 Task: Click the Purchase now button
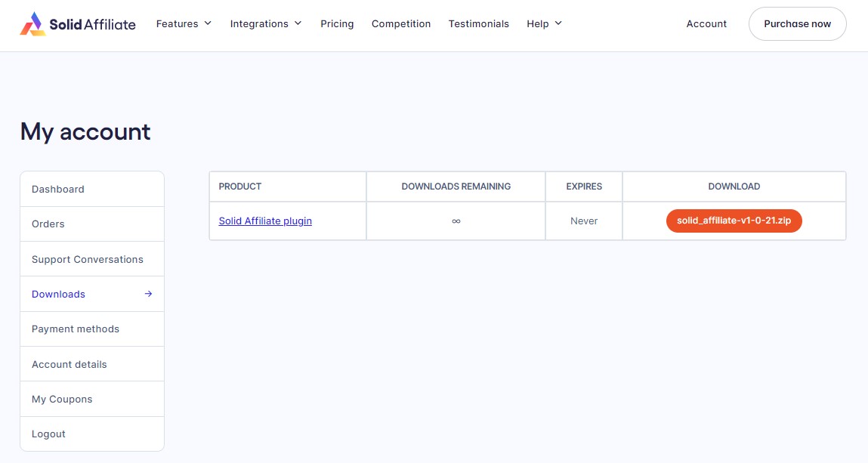[x=797, y=23]
